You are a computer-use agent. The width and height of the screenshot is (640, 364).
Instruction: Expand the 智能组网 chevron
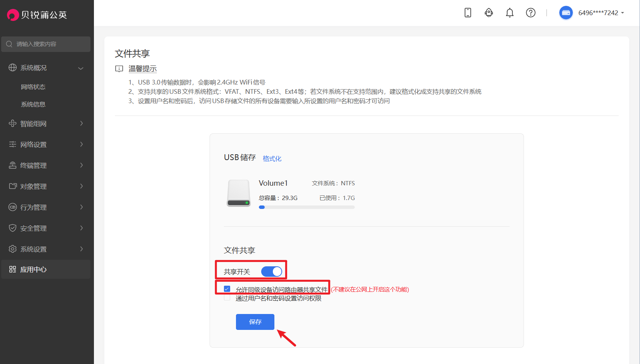[x=82, y=123]
